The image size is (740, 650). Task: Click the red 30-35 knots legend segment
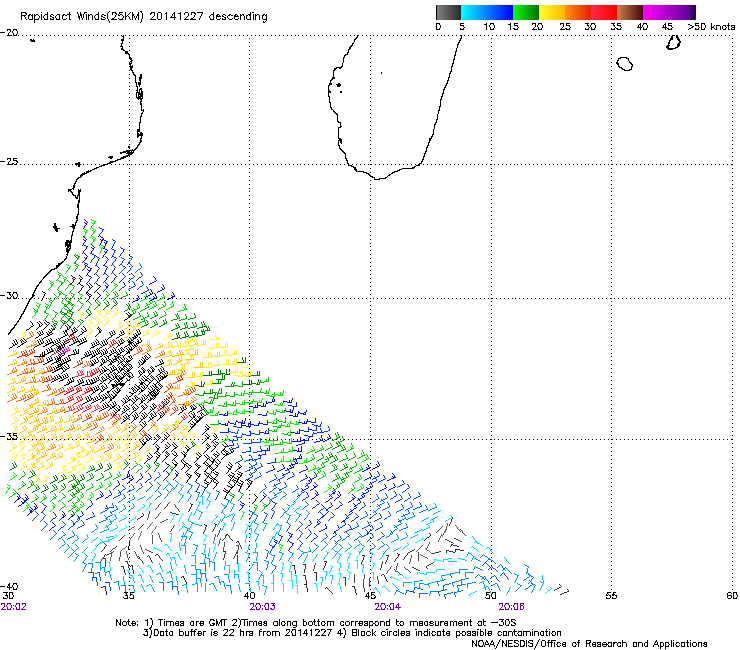[604, 12]
